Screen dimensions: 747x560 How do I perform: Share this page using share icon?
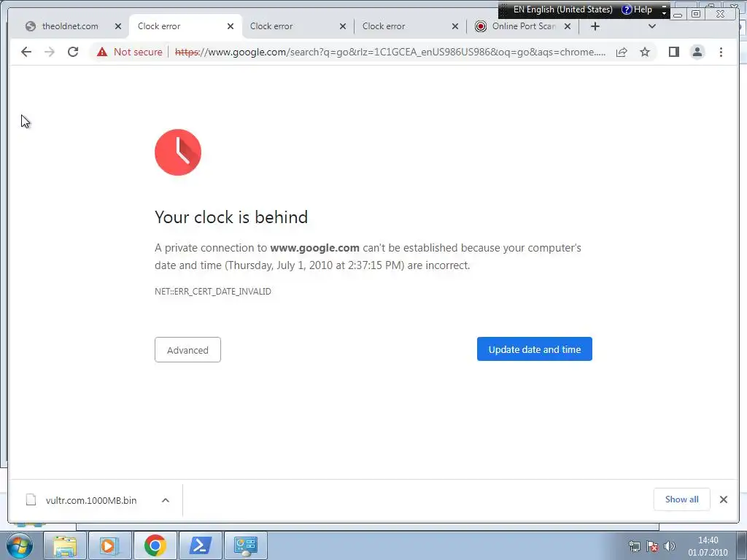(x=622, y=52)
